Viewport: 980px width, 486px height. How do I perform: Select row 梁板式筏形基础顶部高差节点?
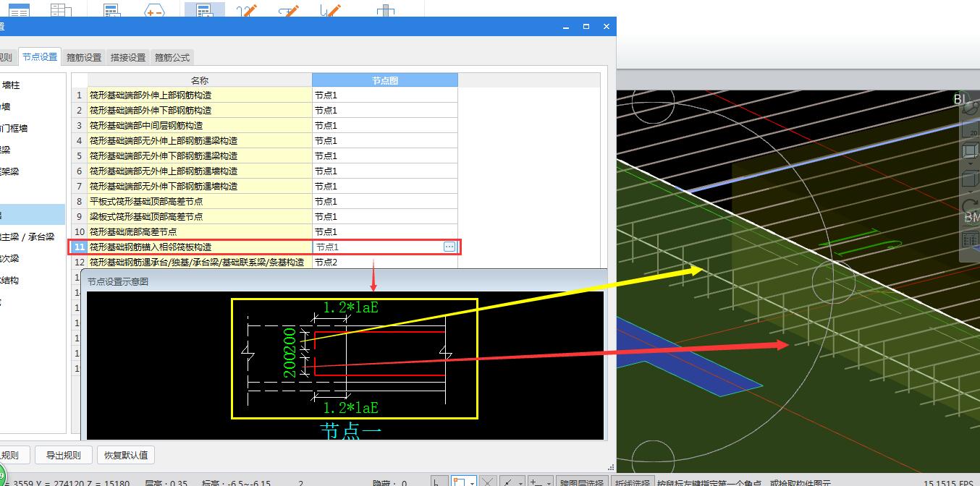click(200, 216)
